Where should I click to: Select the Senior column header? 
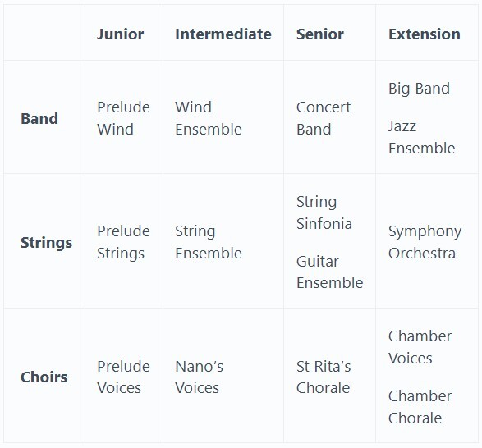[320, 34]
